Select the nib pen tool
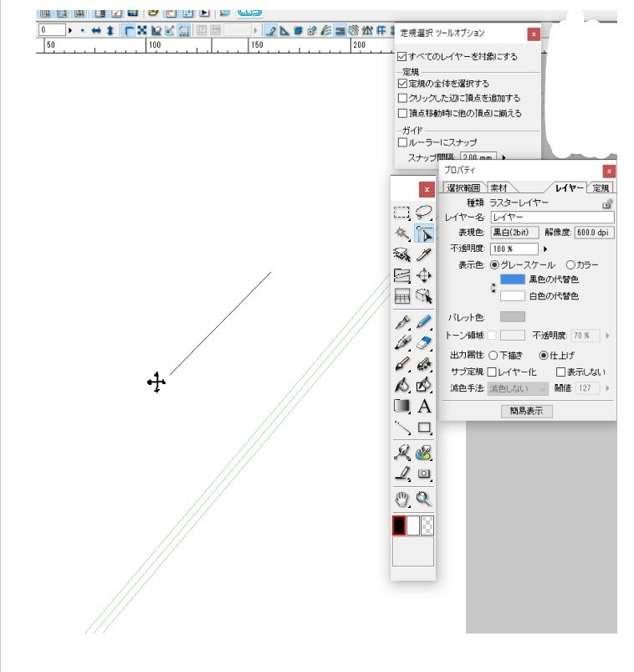The image size is (634, 672). click(x=401, y=322)
